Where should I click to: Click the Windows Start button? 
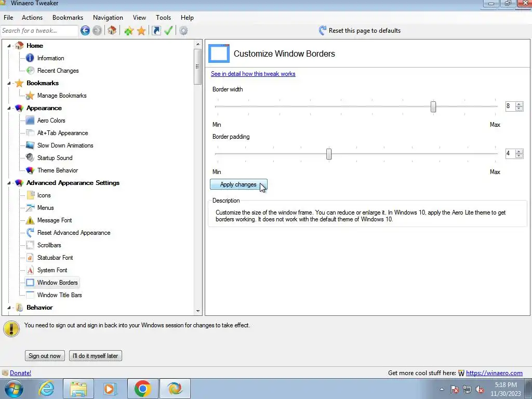[14, 389]
